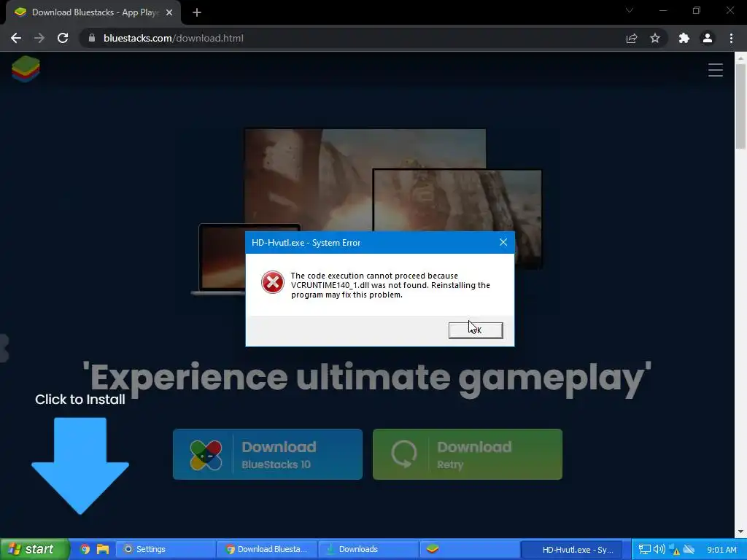Switch to Download Bluesta... taskbar item
747x560 pixels.
(x=267, y=549)
